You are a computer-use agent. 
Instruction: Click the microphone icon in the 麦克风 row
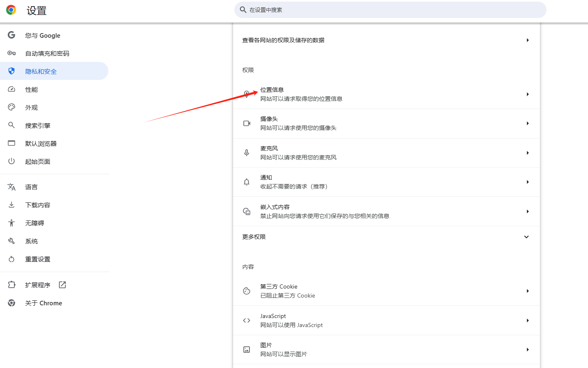[247, 153]
